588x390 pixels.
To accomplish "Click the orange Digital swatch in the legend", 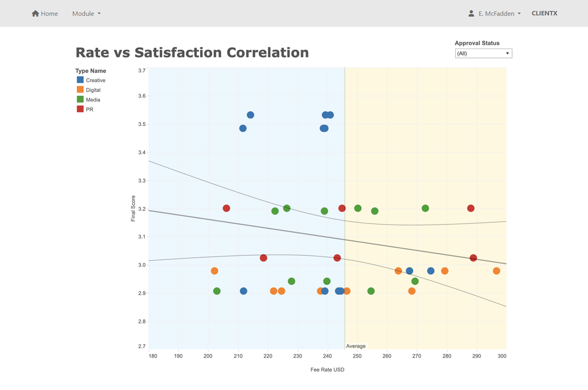I will click(80, 90).
